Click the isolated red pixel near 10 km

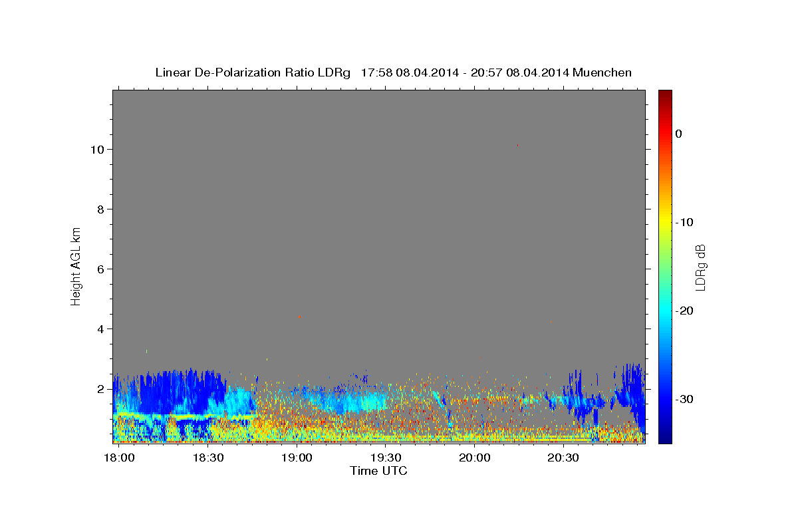click(x=517, y=144)
